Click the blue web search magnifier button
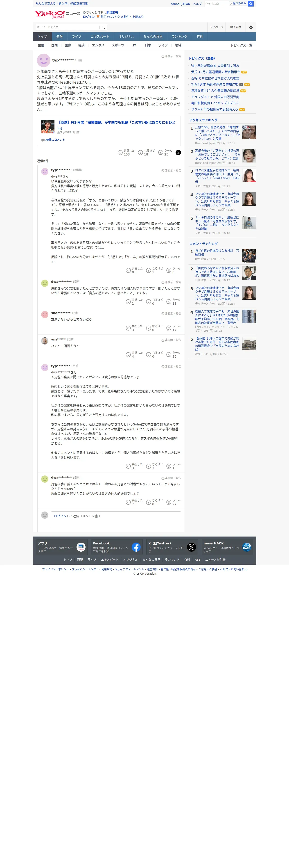Viewport: 289px width, 868px height. click(x=251, y=4)
